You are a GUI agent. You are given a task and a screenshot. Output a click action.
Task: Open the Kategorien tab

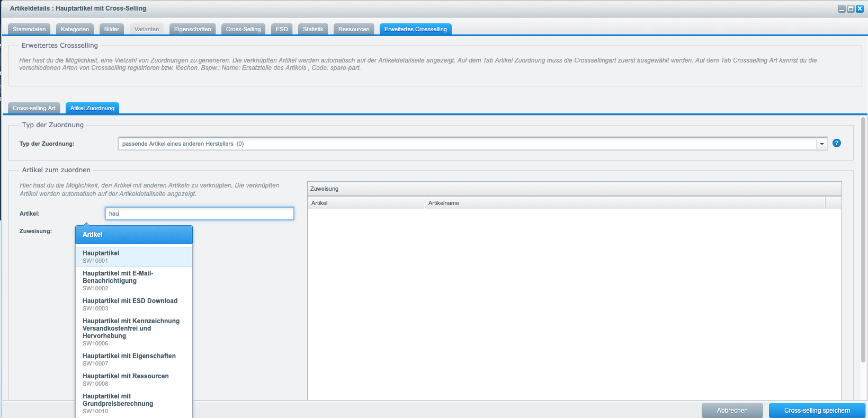tap(75, 29)
